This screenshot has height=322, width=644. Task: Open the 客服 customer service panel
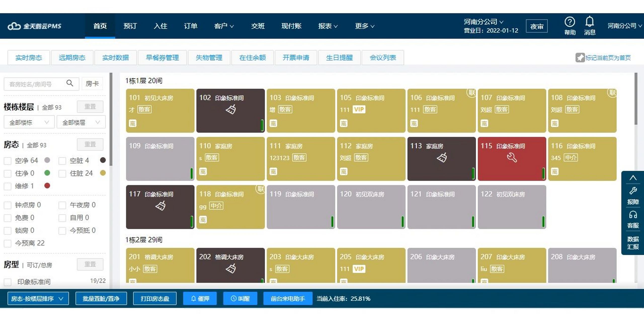(633, 220)
